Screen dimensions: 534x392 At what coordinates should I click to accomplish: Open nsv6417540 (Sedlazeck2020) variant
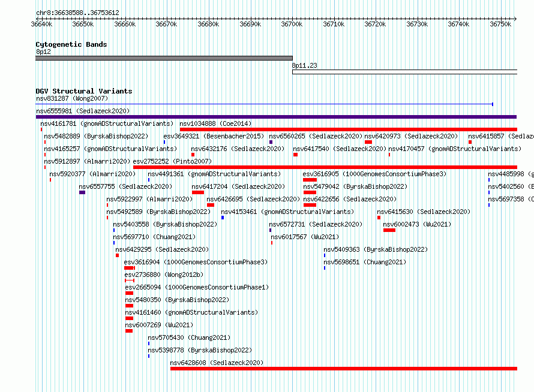coord(340,149)
